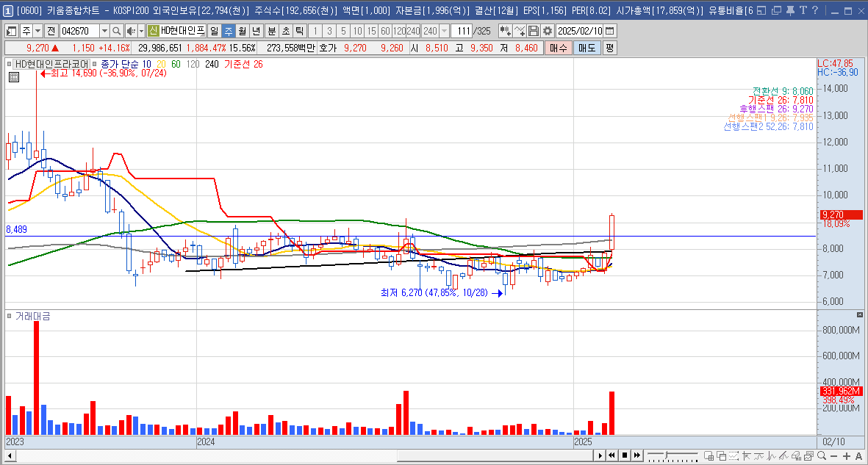868x465 pixels.
Task: Select the 틱 tick period button
Action: pyautogui.click(x=298, y=31)
